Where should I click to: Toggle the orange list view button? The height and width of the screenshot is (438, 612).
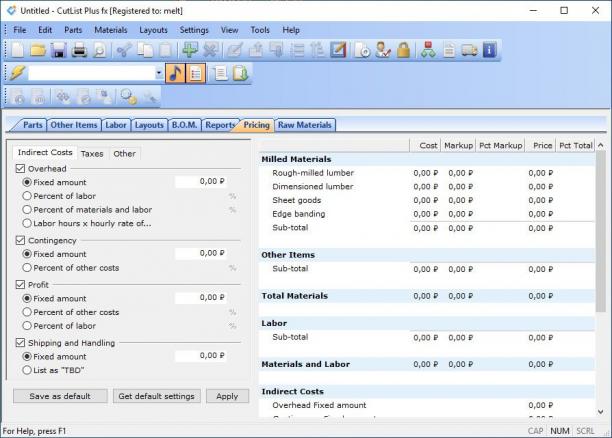[x=196, y=73]
